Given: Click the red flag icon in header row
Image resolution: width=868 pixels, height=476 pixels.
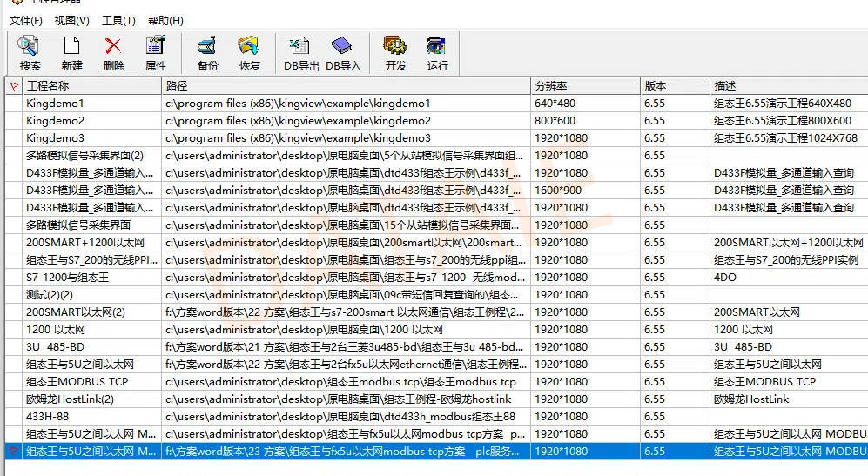Looking at the screenshot, I should (15, 86).
